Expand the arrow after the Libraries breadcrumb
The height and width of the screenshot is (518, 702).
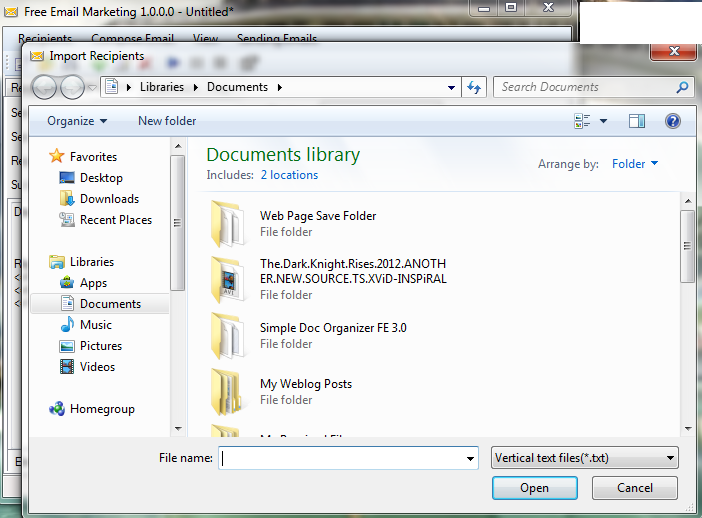(196, 87)
